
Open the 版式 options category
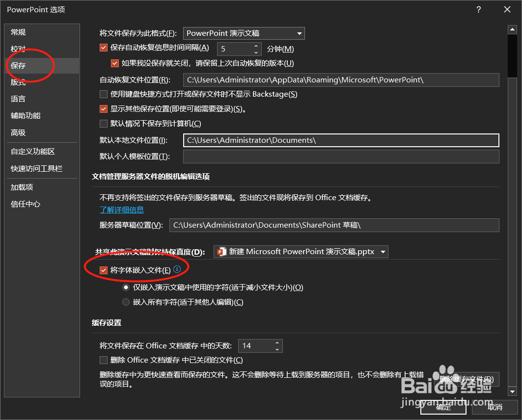click(42, 82)
